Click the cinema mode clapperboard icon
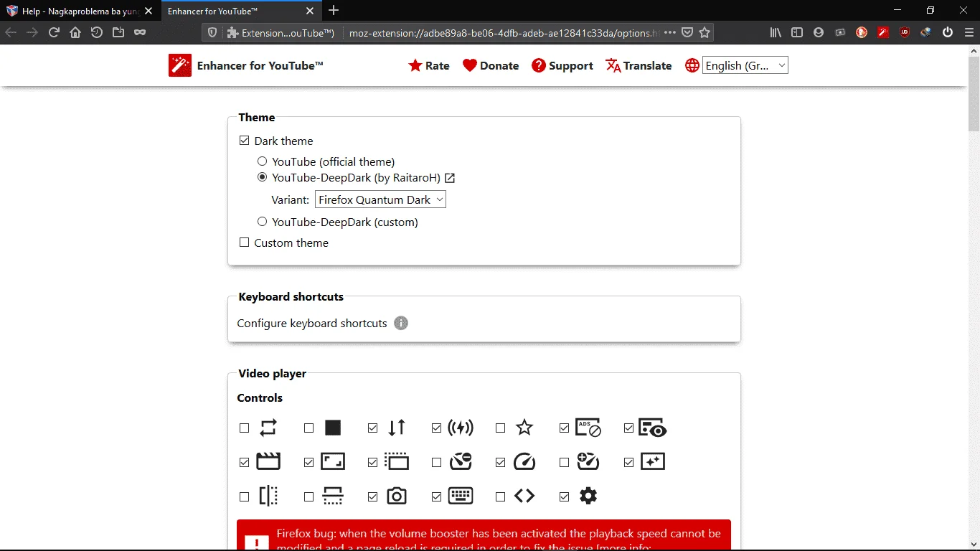The image size is (980, 551). [x=268, y=461]
